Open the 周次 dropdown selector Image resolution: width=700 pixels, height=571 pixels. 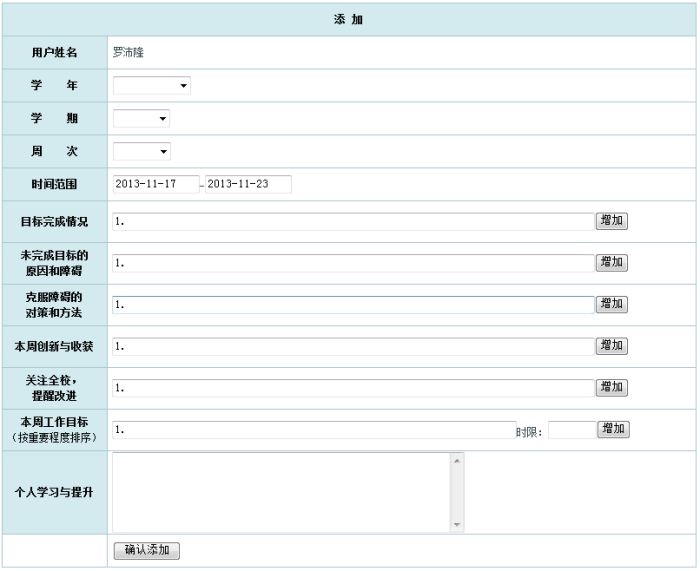click(141, 152)
